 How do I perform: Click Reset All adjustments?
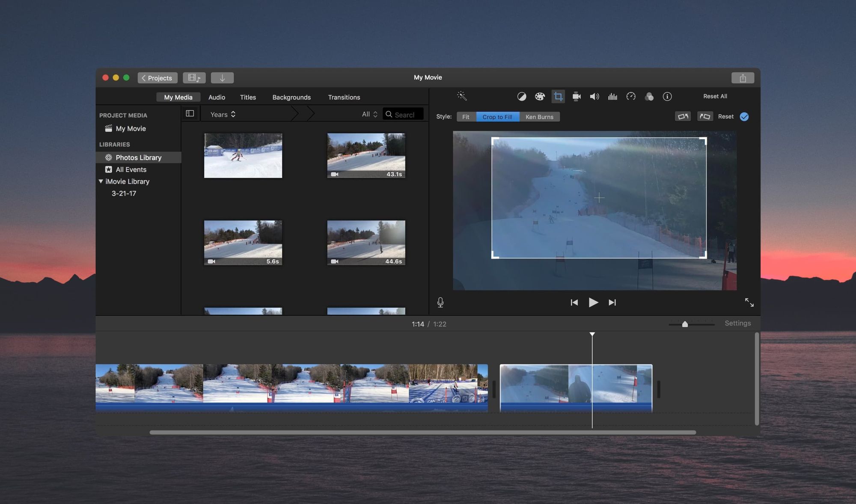(715, 96)
